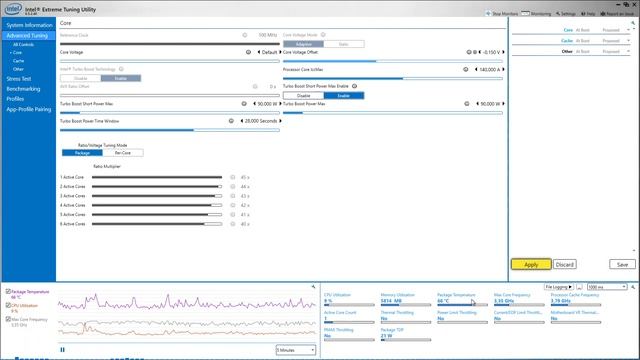Click the info icon for the 4 Active Cores ratio
This screenshot has height=360, width=640.
point(233,205)
